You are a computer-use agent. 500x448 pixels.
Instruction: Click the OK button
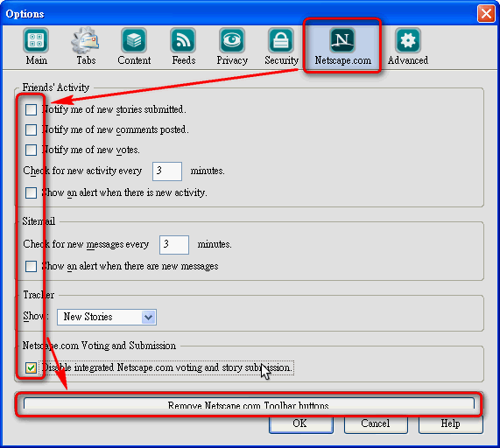(301, 423)
